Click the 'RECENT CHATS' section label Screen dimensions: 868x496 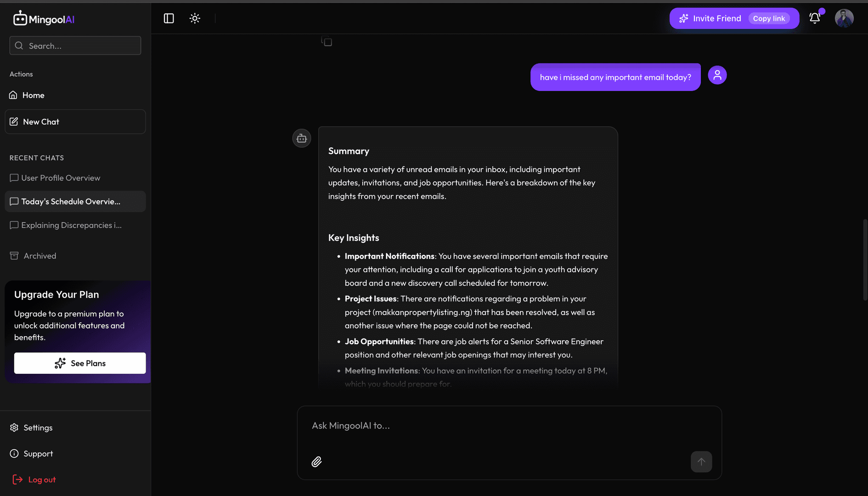[x=37, y=158]
